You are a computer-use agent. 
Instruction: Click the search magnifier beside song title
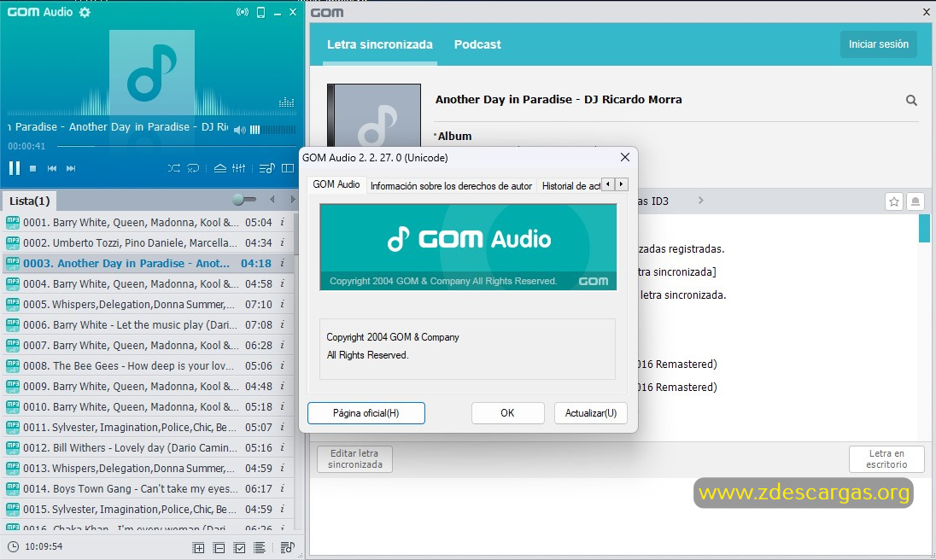point(911,101)
